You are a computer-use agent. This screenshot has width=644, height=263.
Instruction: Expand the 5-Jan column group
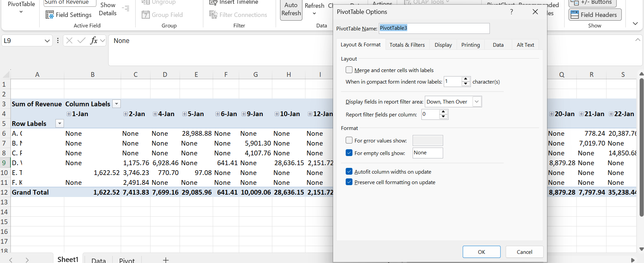(x=184, y=114)
